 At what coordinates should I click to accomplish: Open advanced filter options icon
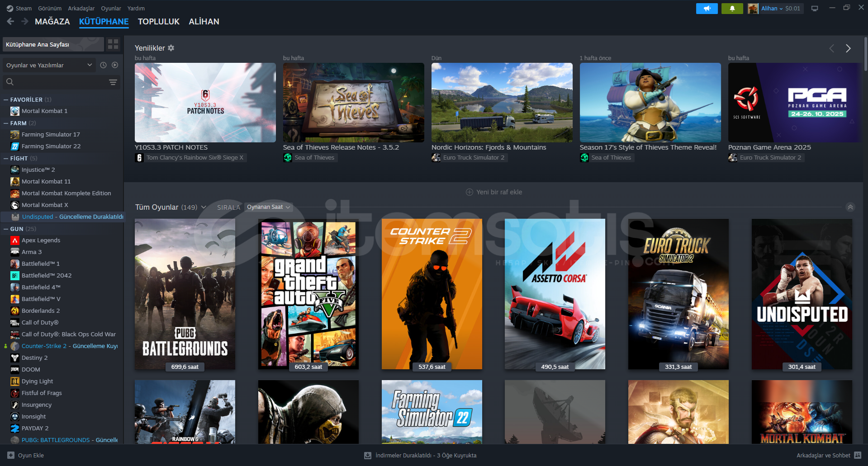point(113,82)
